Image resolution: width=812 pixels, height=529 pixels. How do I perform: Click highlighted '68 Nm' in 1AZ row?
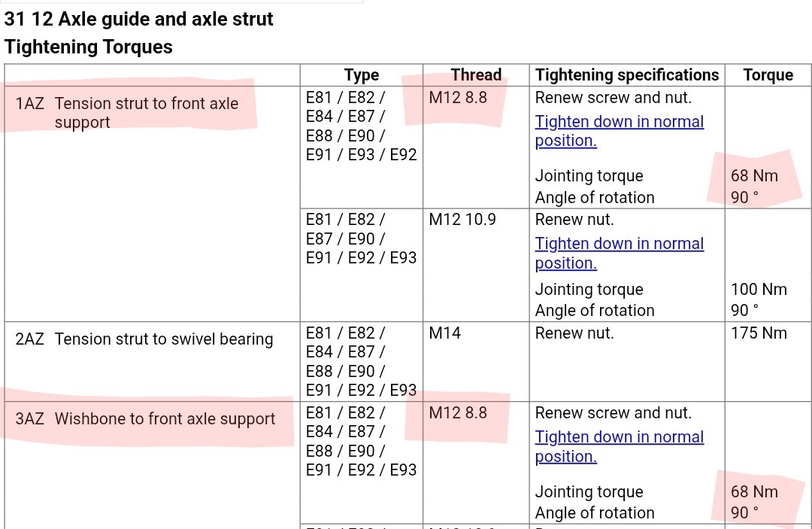[x=754, y=175]
